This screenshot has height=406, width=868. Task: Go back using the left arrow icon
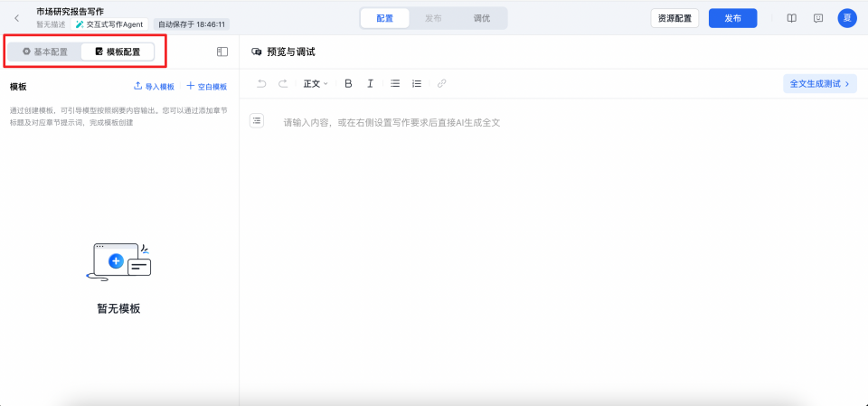16,18
